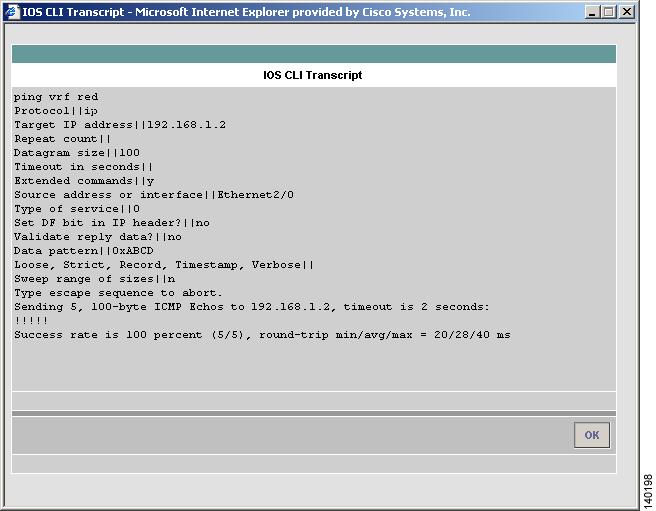Click the OK button

click(592, 435)
